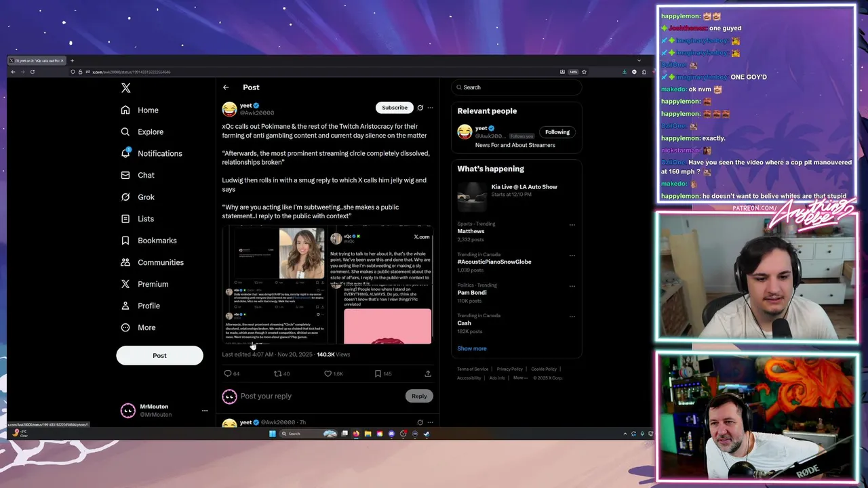Screen dimensions: 868x488
Task: Open the post's more options ellipsis
Action: click(x=430, y=107)
